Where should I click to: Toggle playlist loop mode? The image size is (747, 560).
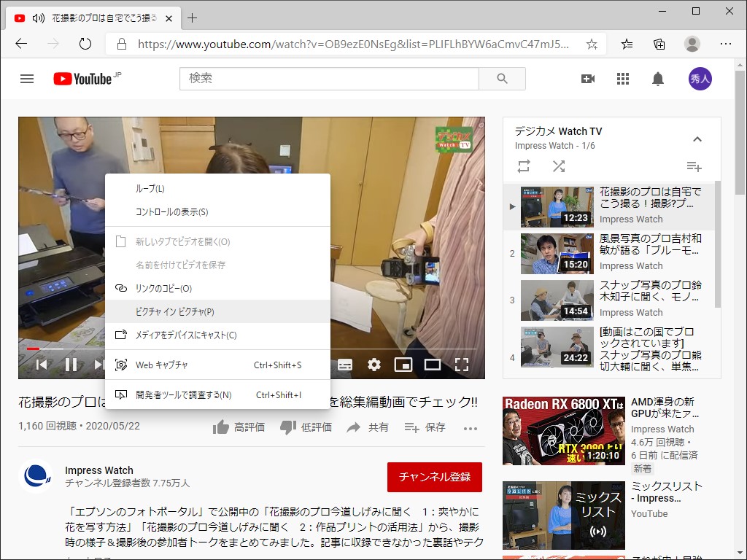pos(524,166)
